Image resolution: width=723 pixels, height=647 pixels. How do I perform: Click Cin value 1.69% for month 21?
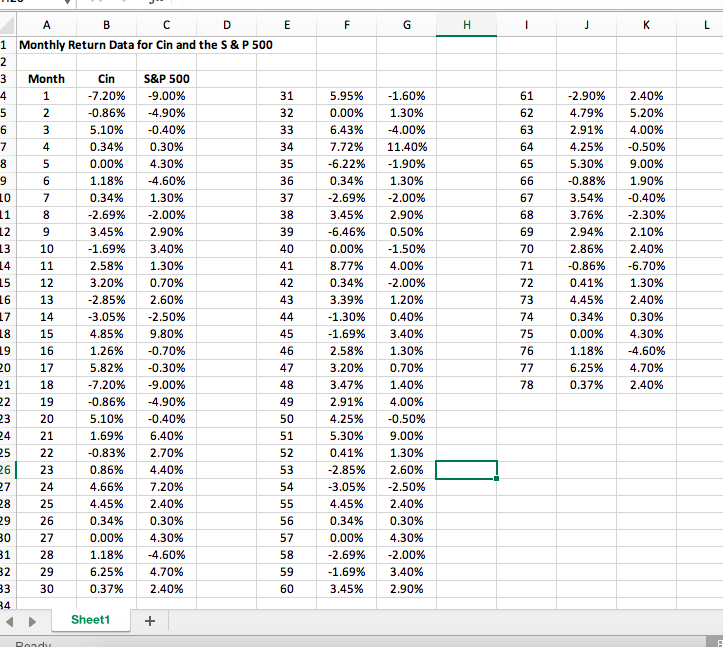tap(107, 436)
